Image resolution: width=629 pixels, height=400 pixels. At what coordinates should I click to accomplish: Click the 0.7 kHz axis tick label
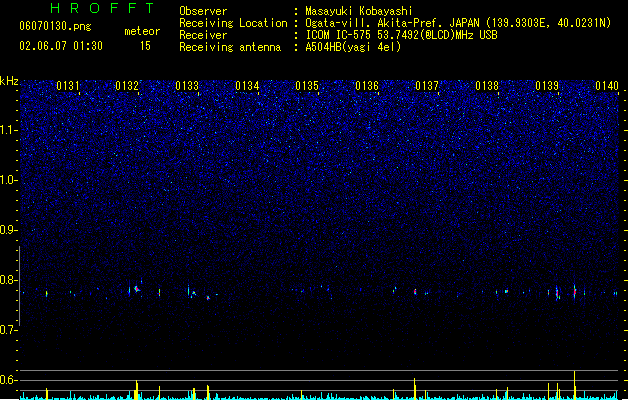8,330
